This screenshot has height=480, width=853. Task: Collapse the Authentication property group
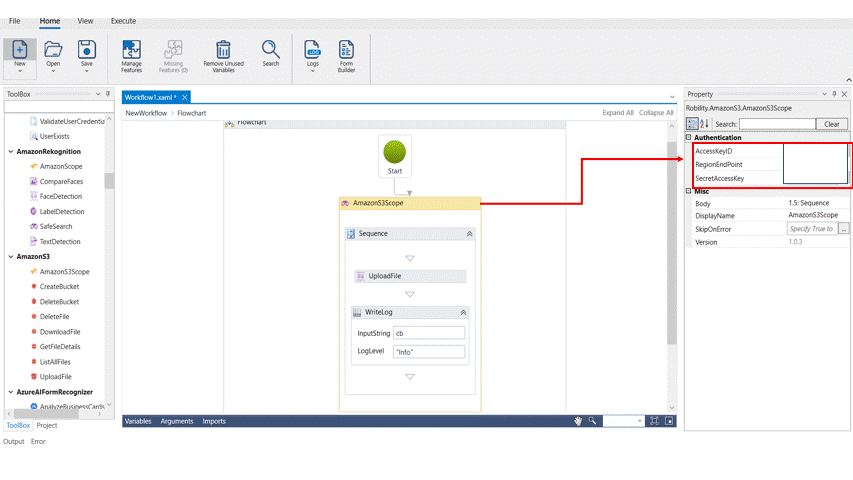pos(689,138)
